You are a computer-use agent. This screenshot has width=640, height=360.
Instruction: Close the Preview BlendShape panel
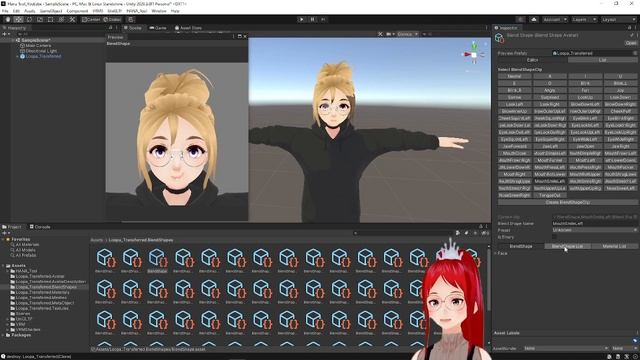click(245, 36)
